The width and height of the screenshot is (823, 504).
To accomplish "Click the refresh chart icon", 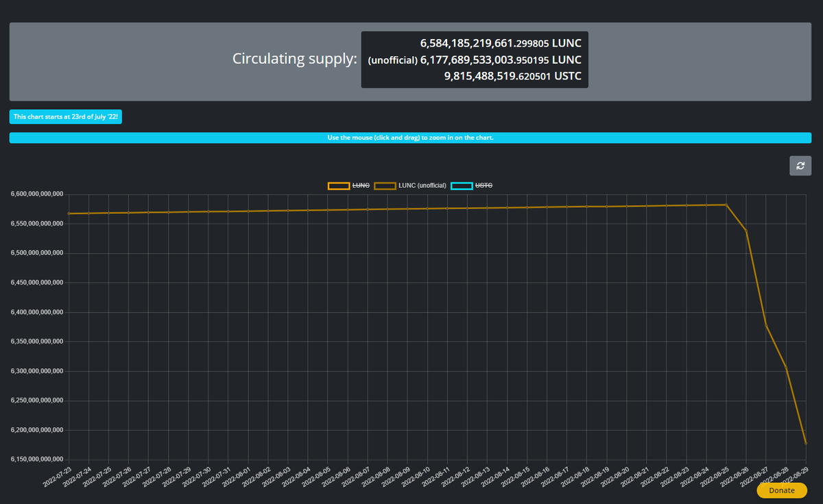I will [x=800, y=165].
